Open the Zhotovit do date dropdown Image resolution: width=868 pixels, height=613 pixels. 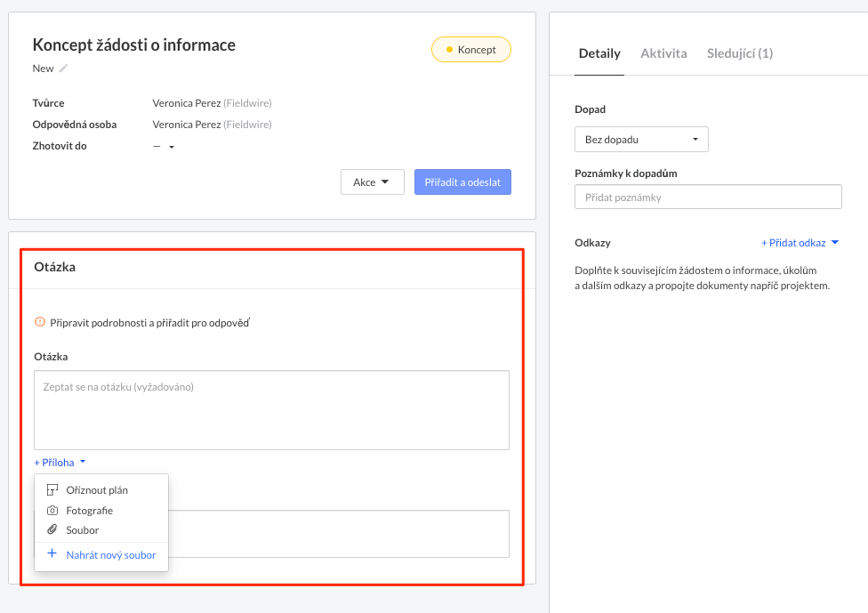coord(165,147)
